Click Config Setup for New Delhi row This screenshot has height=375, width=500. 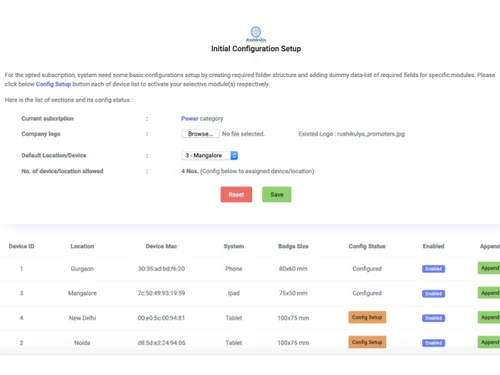pos(367,317)
